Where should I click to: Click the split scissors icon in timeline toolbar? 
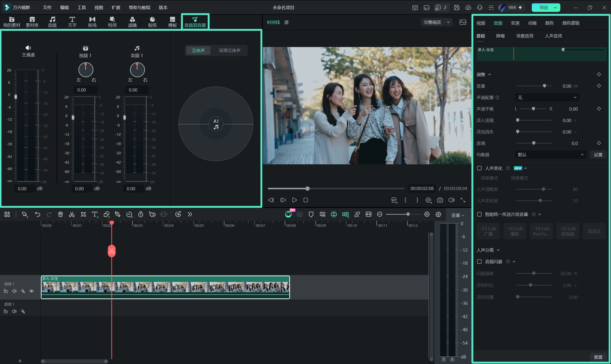[72, 214]
